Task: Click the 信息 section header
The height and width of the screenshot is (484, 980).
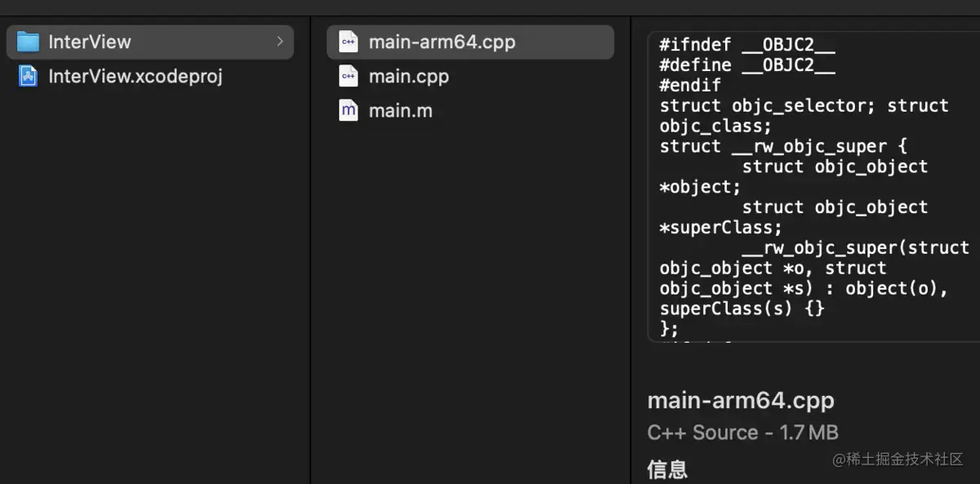Action: click(667, 468)
